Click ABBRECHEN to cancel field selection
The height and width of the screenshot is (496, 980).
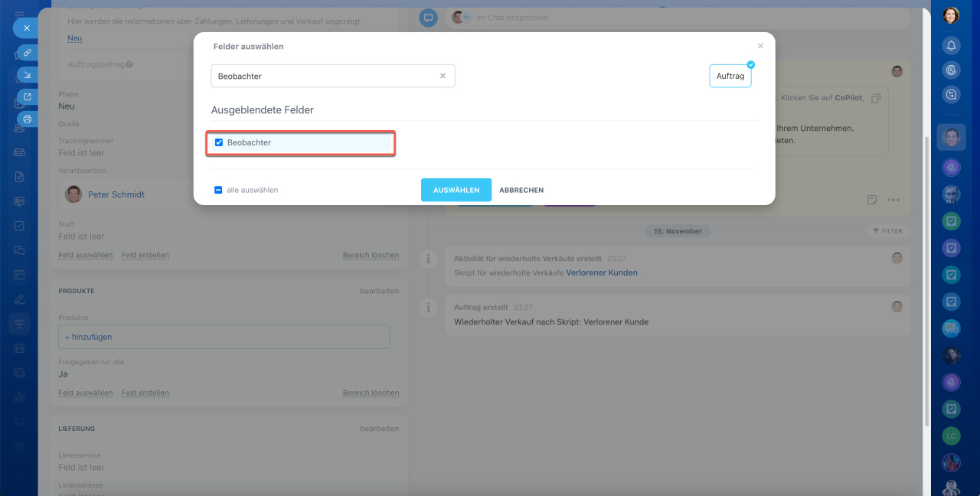[x=521, y=190]
